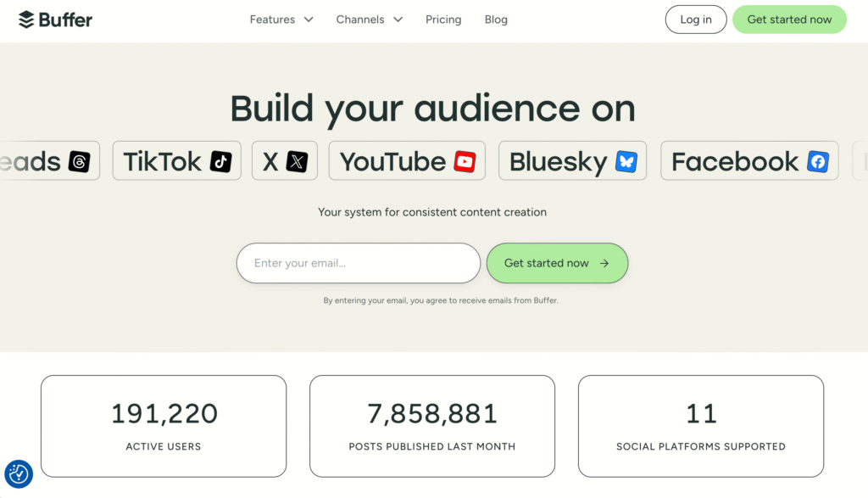Image resolution: width=868 pixels, height=498 pixels.
Task: Select the Posts Published Last Month card
Action: (x=431, y=426)
